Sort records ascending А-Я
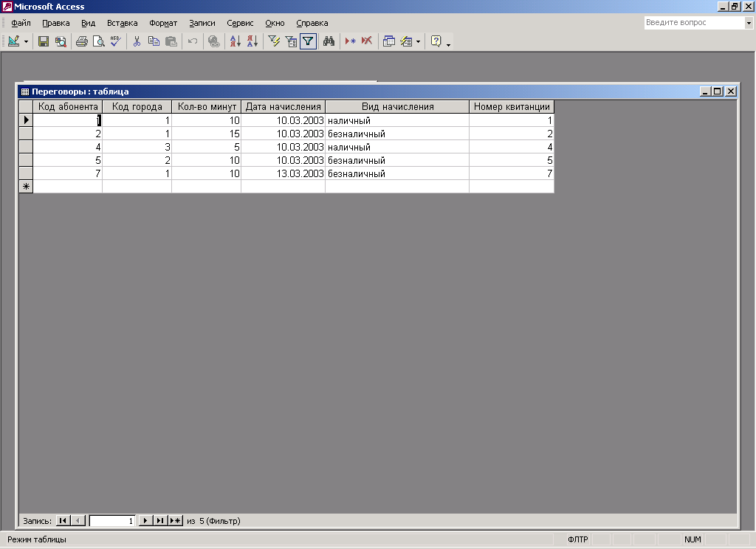 pos(236,41)
